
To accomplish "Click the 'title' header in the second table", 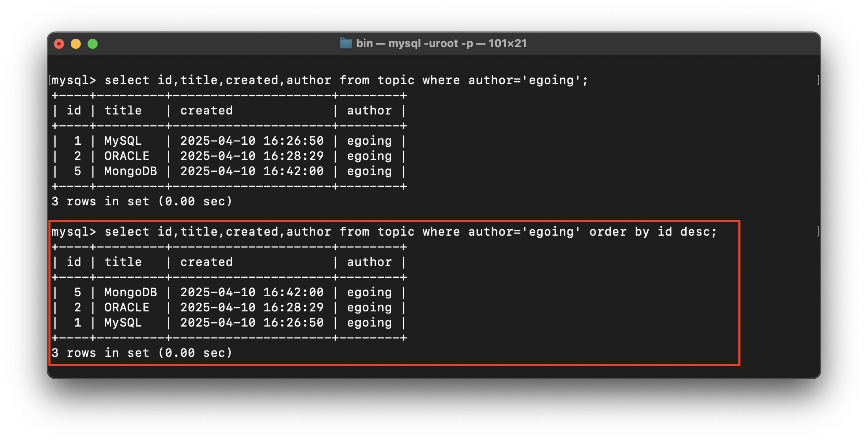I will click(x=123, y=262).
